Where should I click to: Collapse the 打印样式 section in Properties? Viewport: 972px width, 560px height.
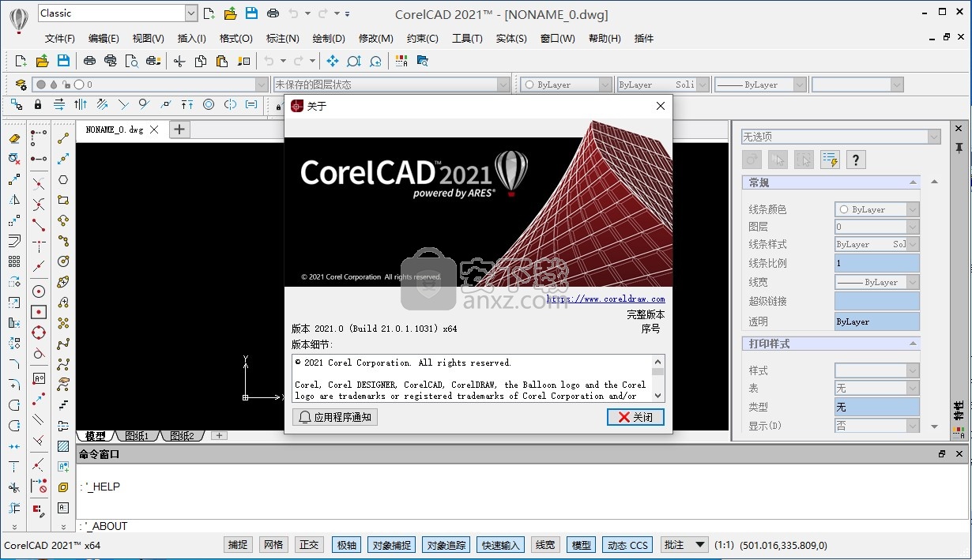[x=914, y=344]
